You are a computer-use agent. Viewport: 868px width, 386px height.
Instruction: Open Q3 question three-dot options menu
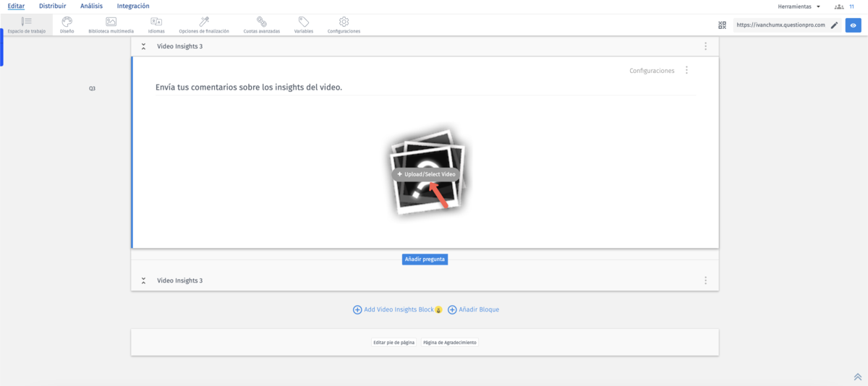click(x=686, y=71)
